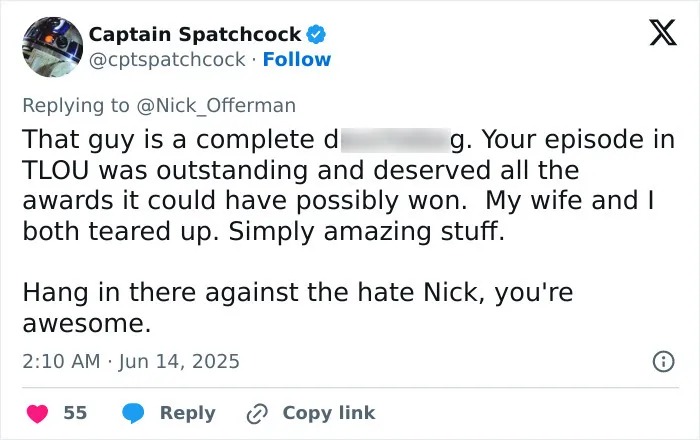Visit the @cptspatchcock handle

167,59
